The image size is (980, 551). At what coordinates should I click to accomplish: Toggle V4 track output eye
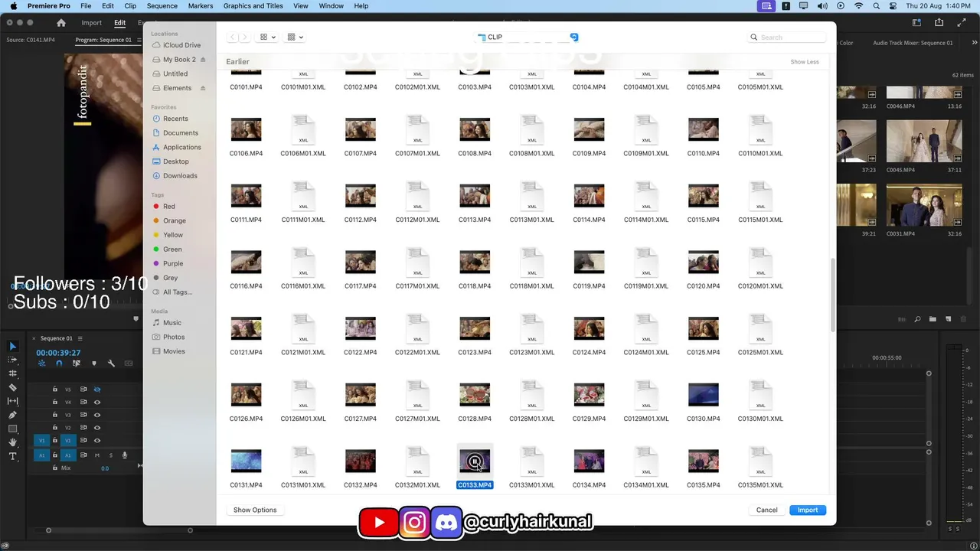[96, 402]
